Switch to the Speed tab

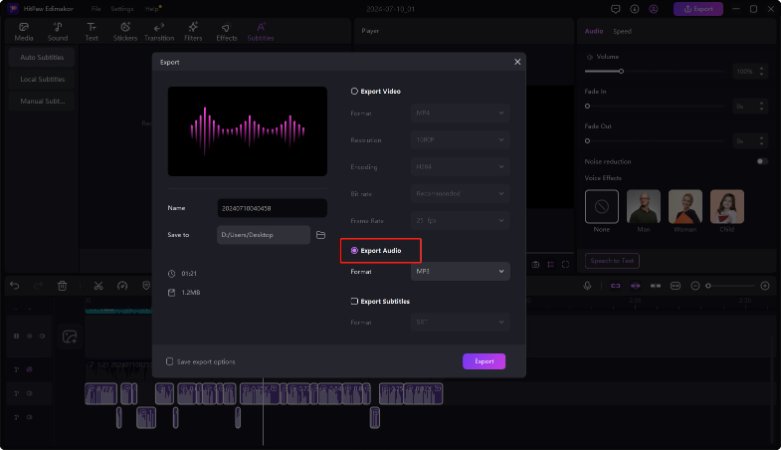click(x=622, y=32)
